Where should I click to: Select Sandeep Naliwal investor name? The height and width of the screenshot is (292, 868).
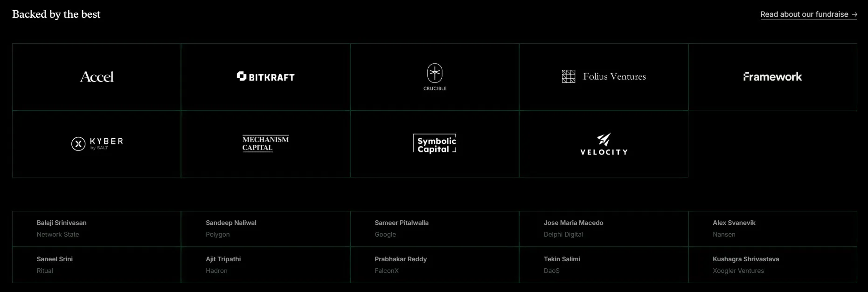pyautogui.click(x=231, y=223)
